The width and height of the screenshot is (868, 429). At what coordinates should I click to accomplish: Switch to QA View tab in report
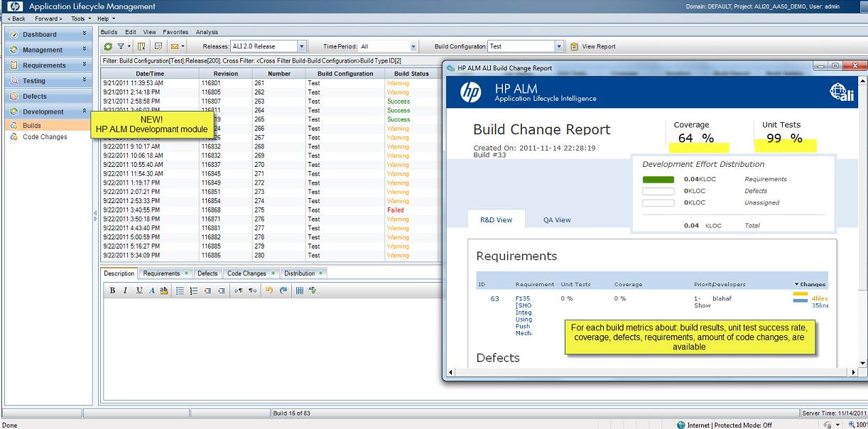click(x=557, y=220)
